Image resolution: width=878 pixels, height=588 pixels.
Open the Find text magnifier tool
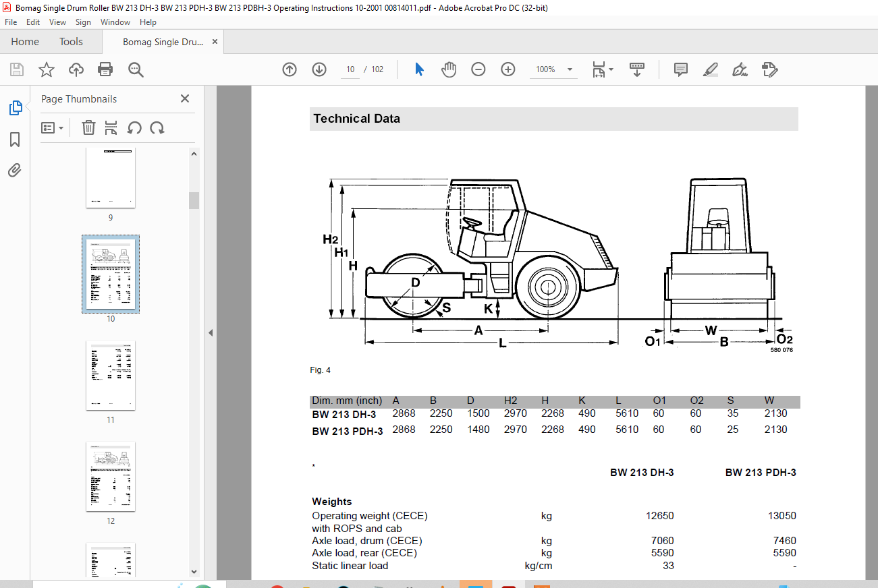coord(136,69)
